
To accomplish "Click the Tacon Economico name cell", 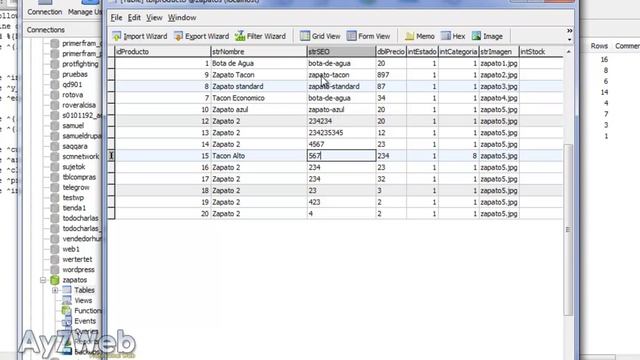I will (258, 98).
